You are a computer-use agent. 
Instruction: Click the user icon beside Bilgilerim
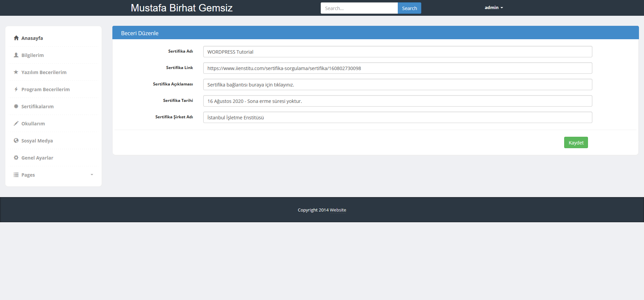click(x=16, y=55)
